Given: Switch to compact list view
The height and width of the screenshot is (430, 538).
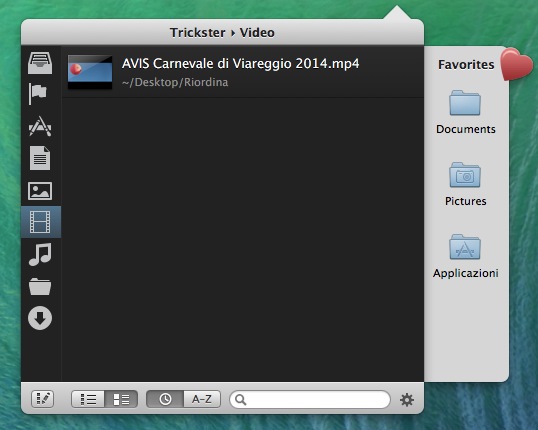Looking at the screenshot, I should [88, 399].
